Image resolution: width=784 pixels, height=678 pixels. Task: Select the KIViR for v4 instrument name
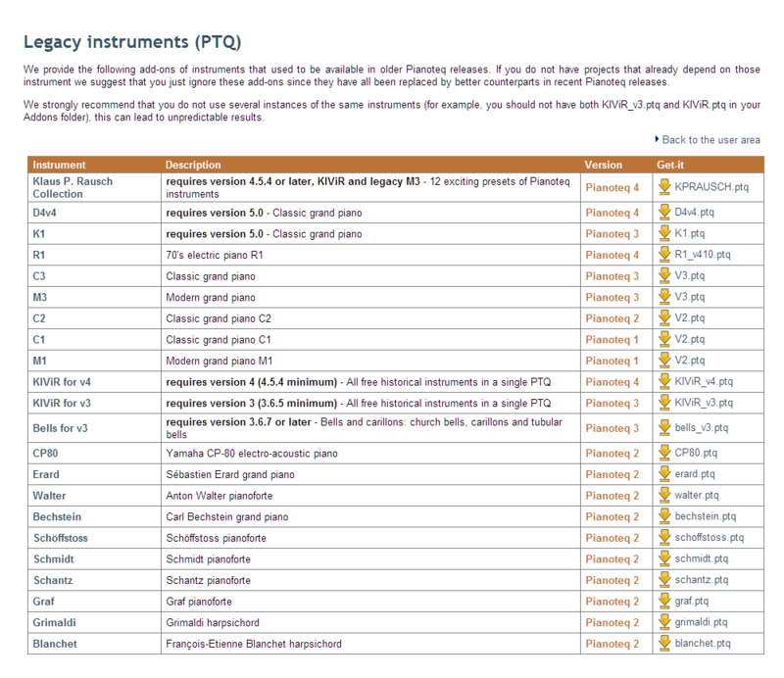click(x=62, y=382)
